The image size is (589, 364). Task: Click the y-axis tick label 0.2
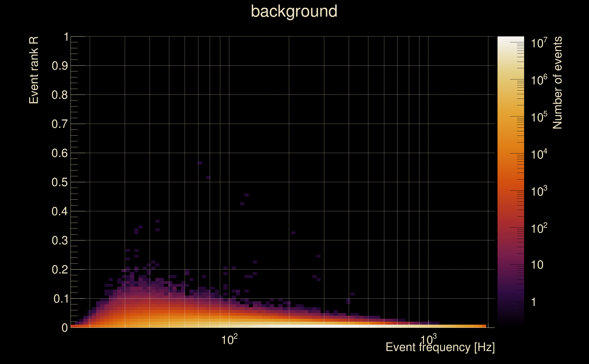[x=60, y=270]
